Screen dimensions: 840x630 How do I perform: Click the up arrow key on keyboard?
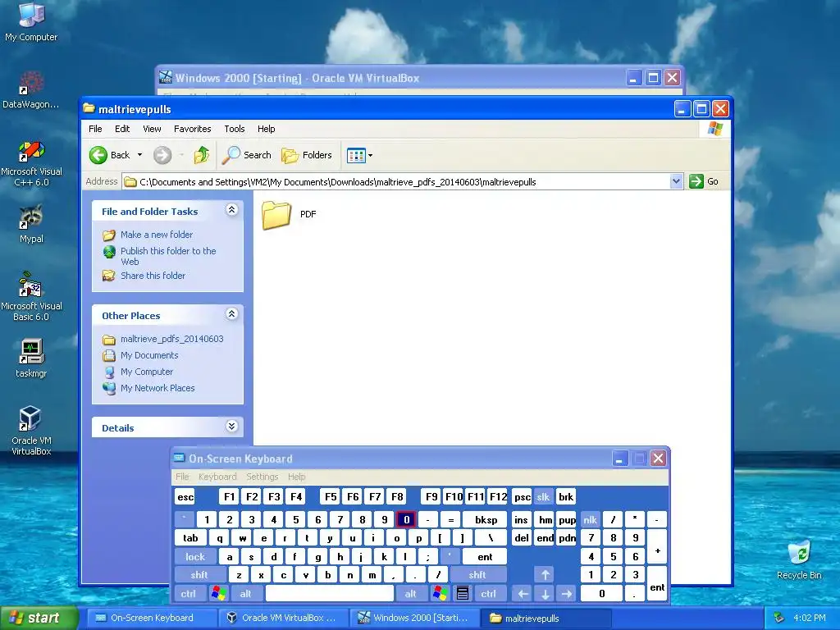tap(545, 575)
